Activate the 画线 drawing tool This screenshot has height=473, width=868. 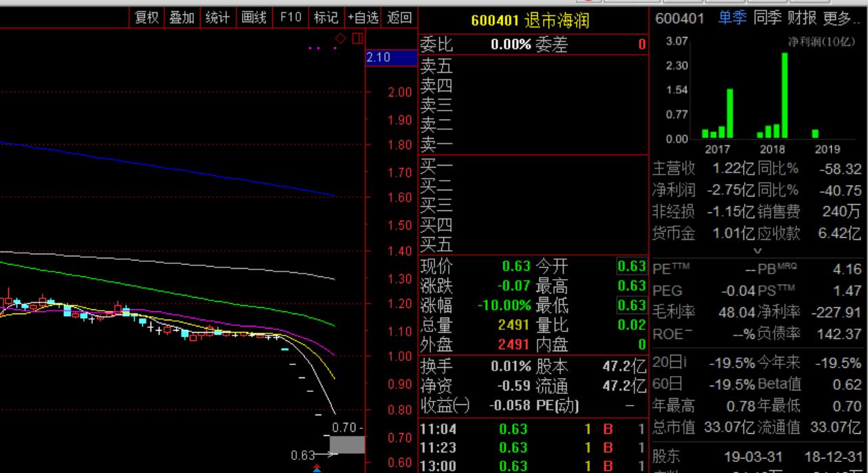[254, 18]
